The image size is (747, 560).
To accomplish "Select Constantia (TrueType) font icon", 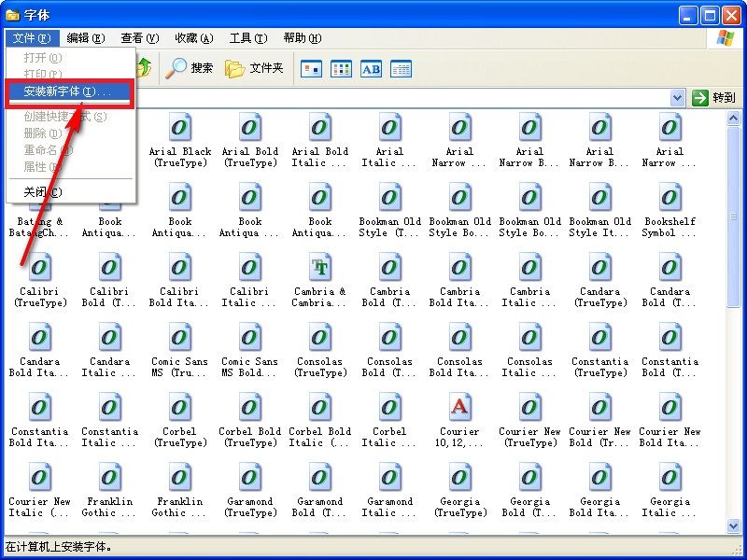I will point(599,337).
